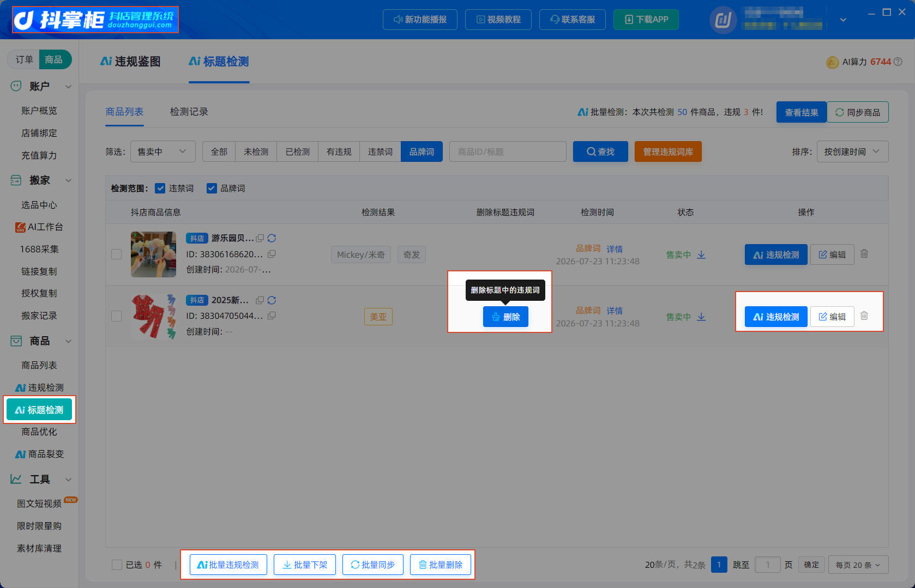
Task: Click 工具 chart icon in sidebar
Action: (16, 480)
